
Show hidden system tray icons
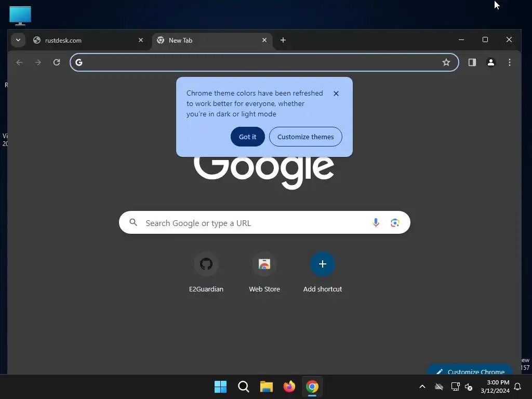[x=422, y=387]
